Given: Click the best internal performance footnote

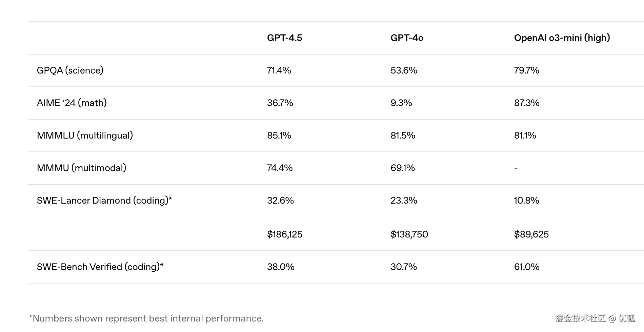Looking at the screenshot, I should point(146,318).
